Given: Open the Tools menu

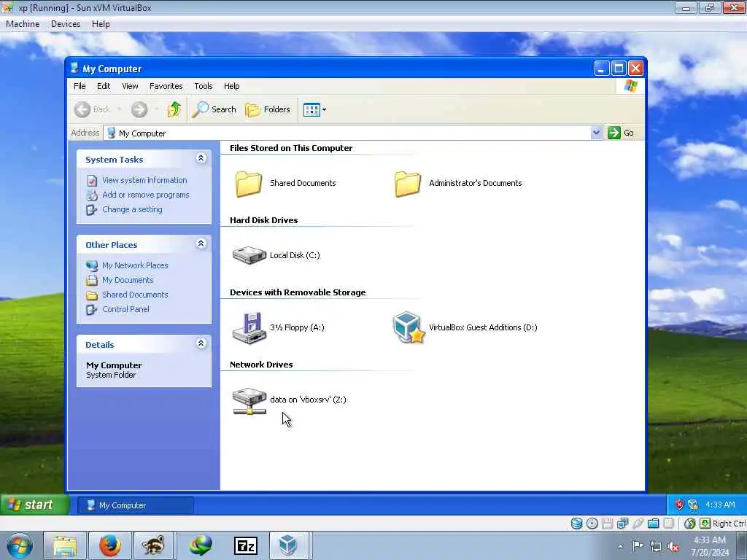Looking at the screenshot, I should click(x=204, y=86).
